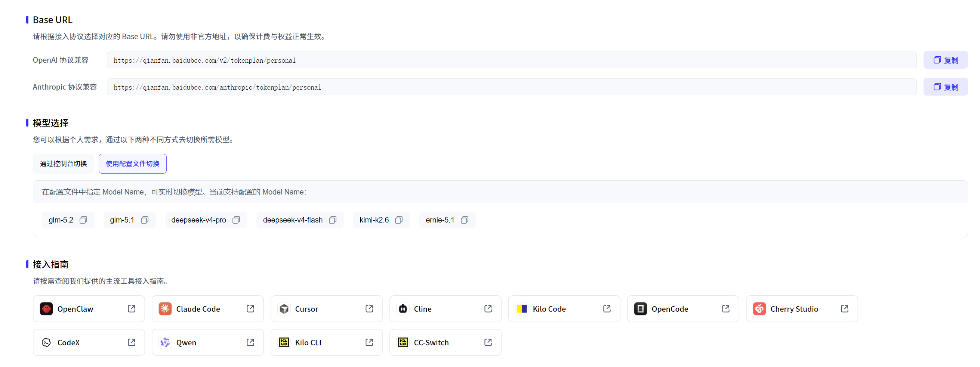Viewport: 980px width, 367px height.
Task: Open the Cherry Studio external link icon
Action: 845,309
